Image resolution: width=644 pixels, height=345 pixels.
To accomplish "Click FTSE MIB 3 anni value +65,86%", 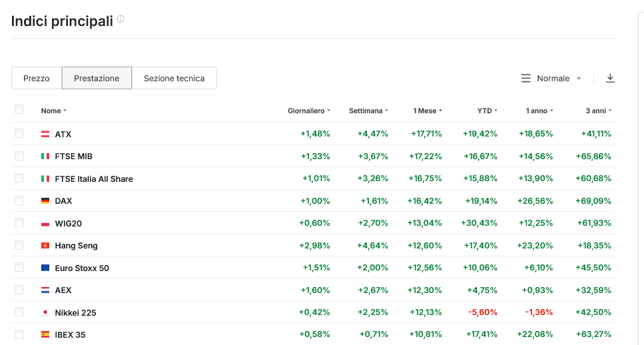I will (593, 156).
